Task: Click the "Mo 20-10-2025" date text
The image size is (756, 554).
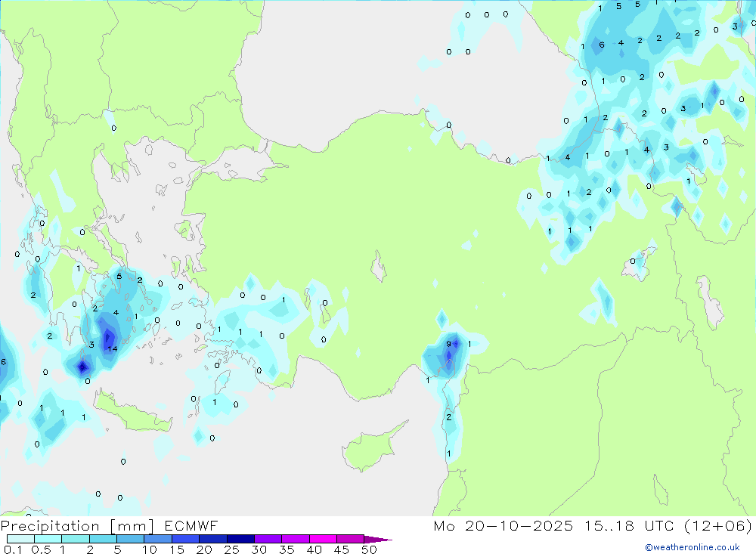Action: (x=503, y=525)
